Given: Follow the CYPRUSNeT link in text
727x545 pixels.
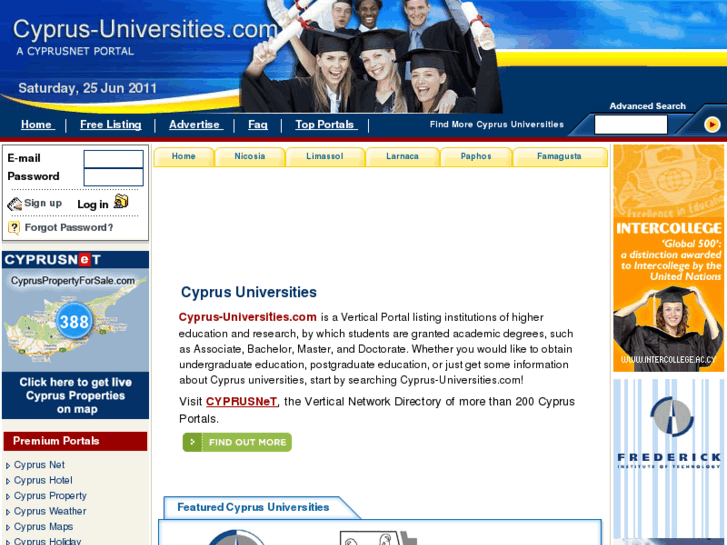Looking at the screenshot, I should click(242, 402).
